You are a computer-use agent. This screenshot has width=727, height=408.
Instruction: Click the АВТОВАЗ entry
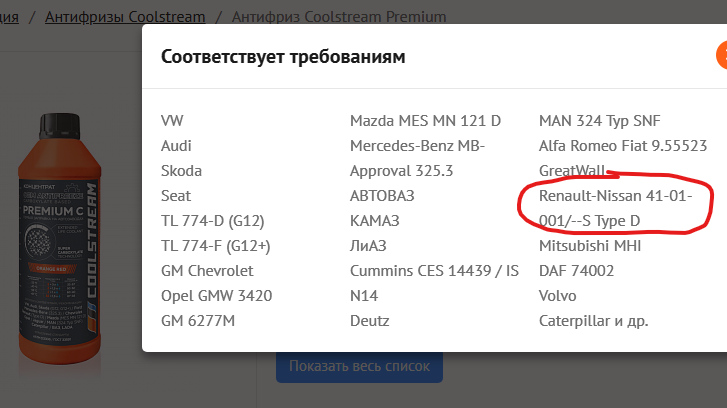tap(382, 196)
